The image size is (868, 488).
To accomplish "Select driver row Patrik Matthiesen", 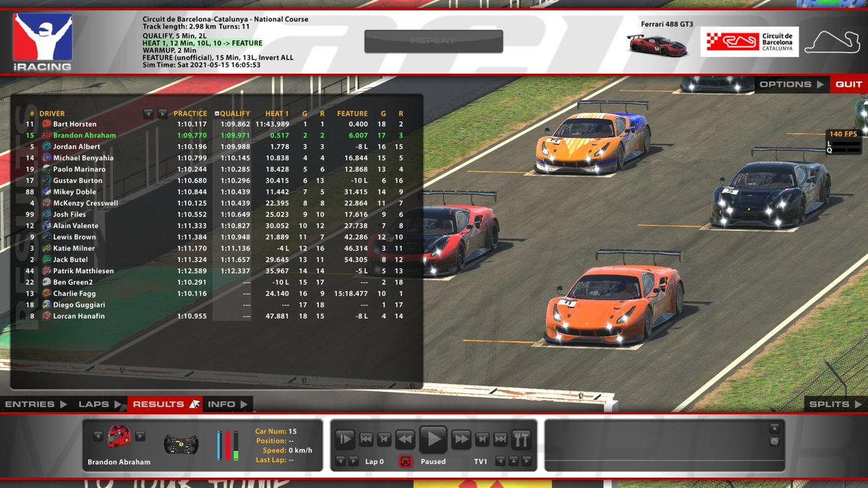I will click(216, 271).
